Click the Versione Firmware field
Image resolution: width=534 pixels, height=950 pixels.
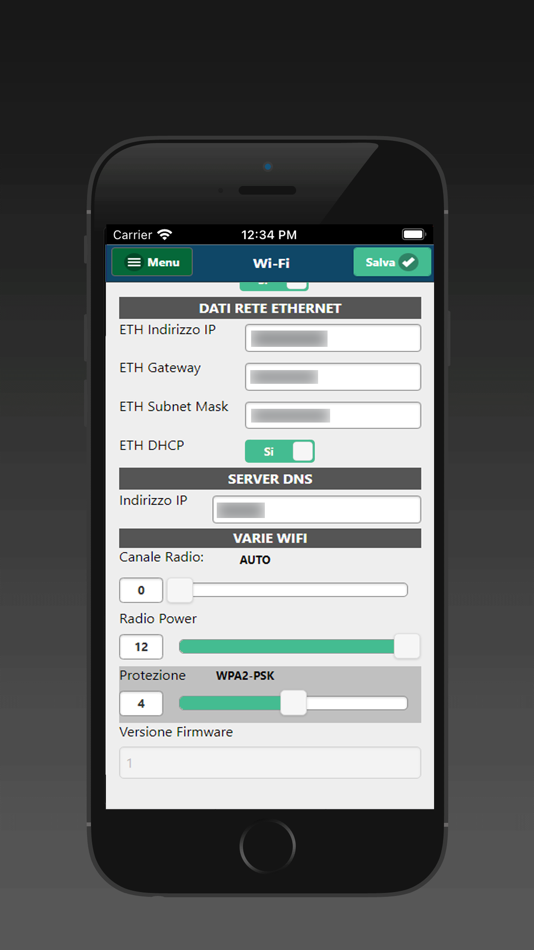click(x=270, y=763)
